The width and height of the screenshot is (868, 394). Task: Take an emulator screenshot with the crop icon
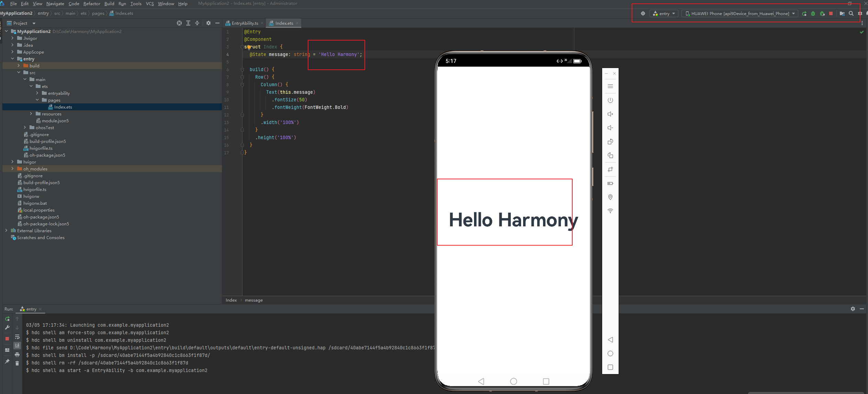click(610, 169)
